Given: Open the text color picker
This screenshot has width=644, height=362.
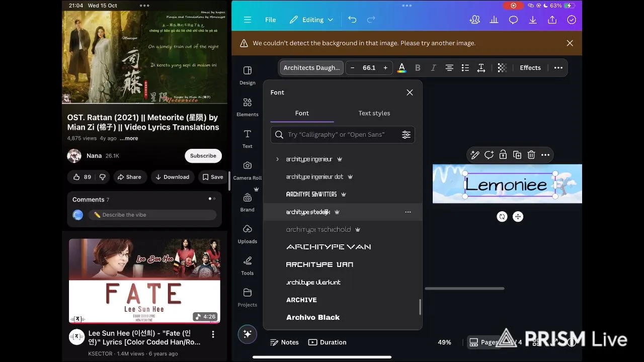Looking at the screenshot, I should [x=401, y=68].
